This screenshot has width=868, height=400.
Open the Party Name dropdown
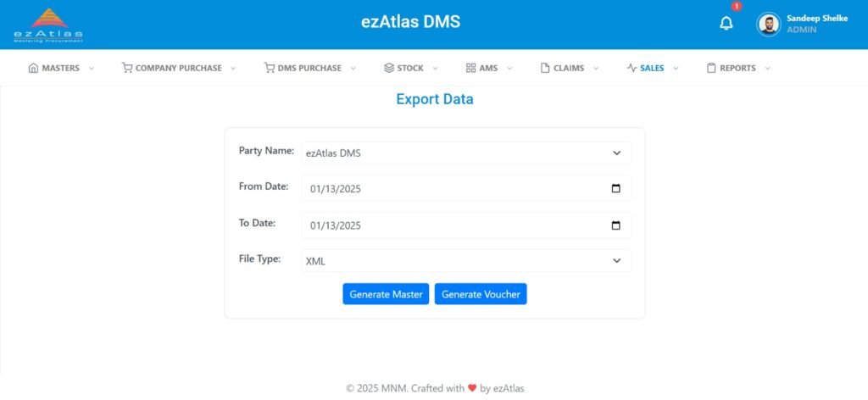pyautogui.click(x=466, y=153)
